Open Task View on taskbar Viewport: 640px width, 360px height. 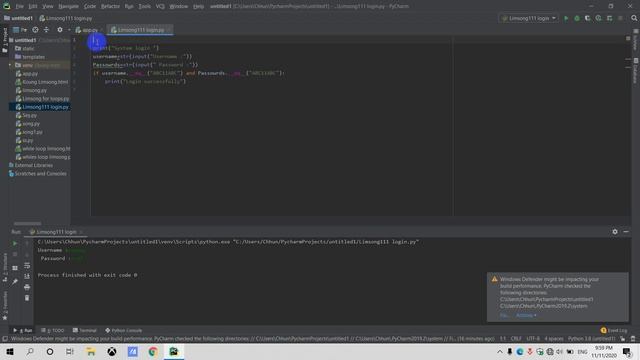[70, 351]
